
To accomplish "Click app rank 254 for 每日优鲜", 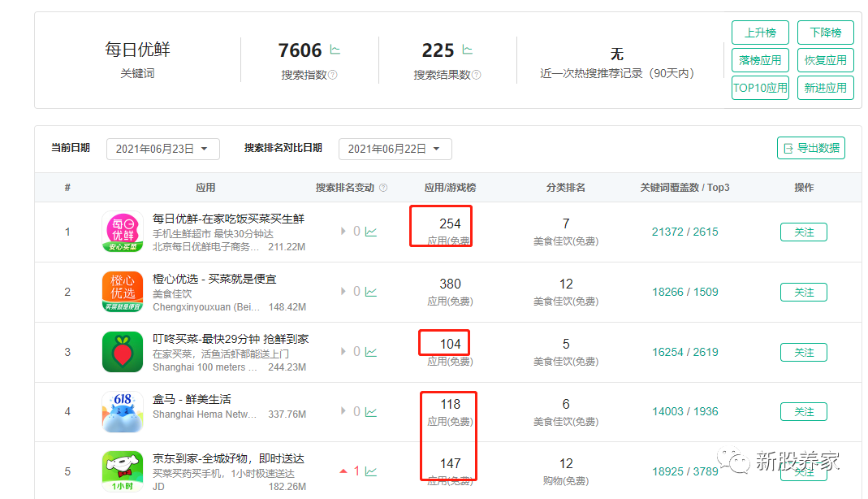I will click(x=450, y=223).
